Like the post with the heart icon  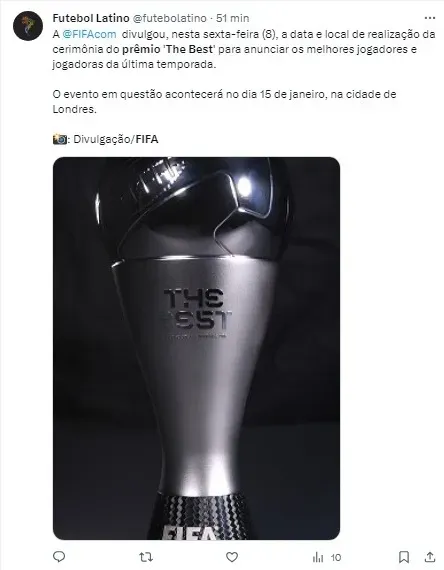tap(232, 557)
